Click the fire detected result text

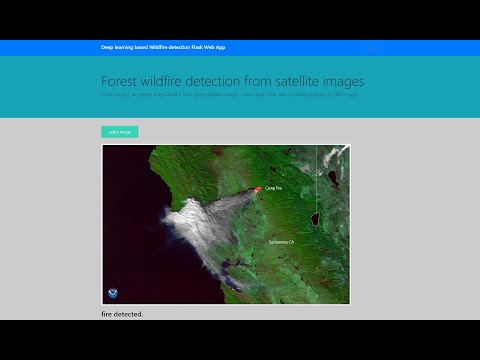click(x=122, y=314)
